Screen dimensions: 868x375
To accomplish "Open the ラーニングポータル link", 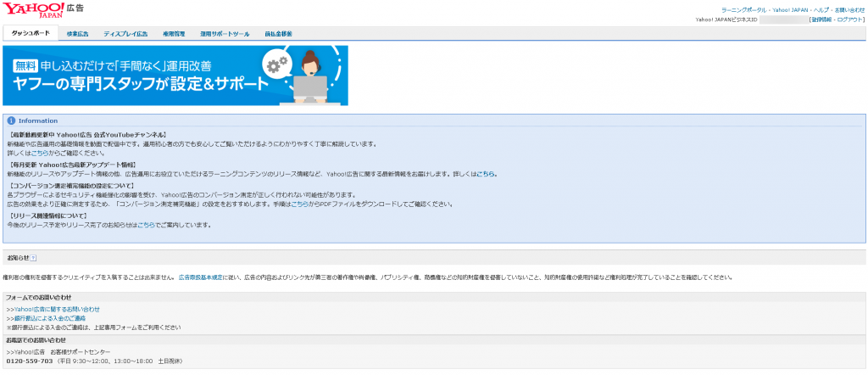I will (x=743, y=10).
